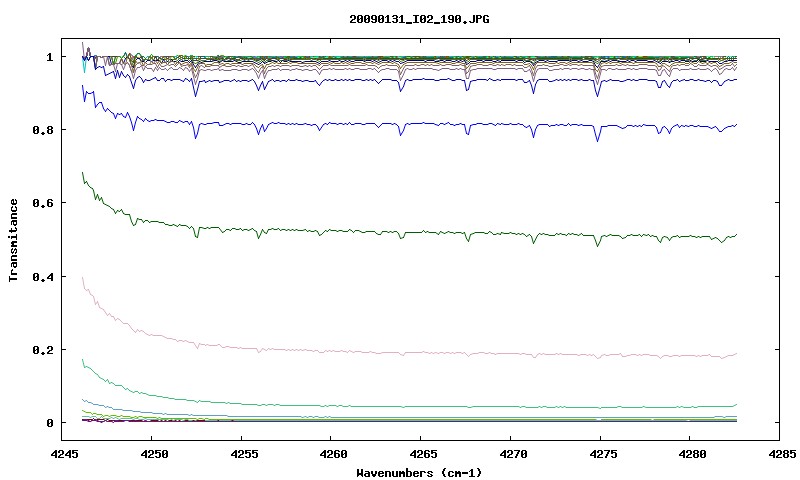Click y-axis tick label 0.2
The image size is (800, 480).
point(43,350)
